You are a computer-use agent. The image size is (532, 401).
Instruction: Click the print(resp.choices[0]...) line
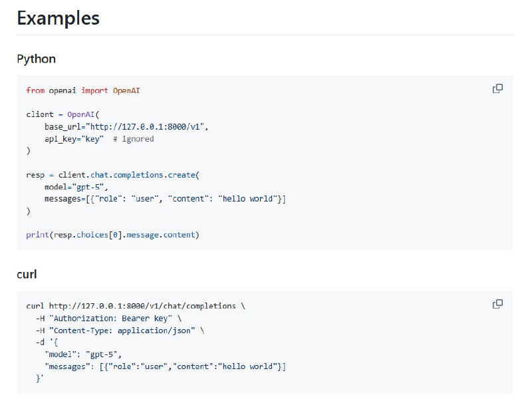(x=112, y=235)
